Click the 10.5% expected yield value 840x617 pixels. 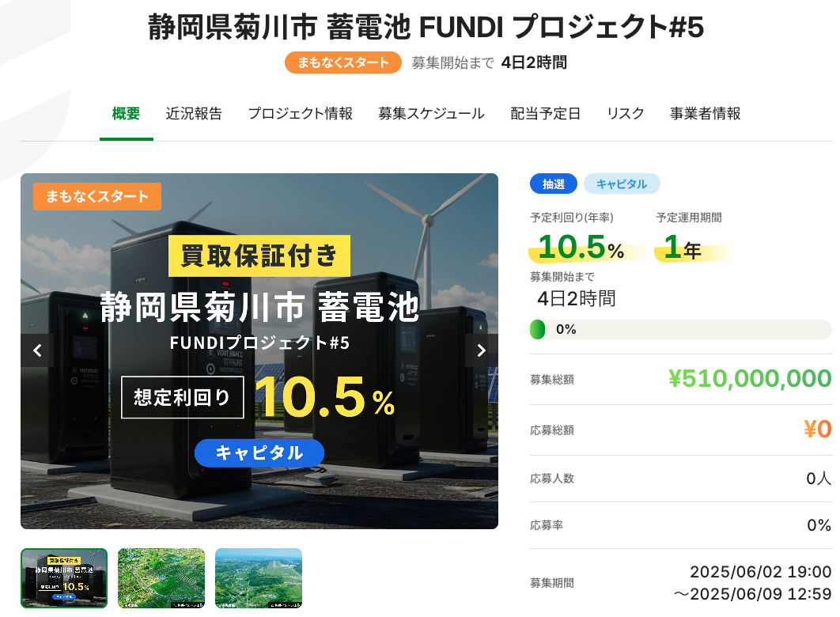point(581,248)
